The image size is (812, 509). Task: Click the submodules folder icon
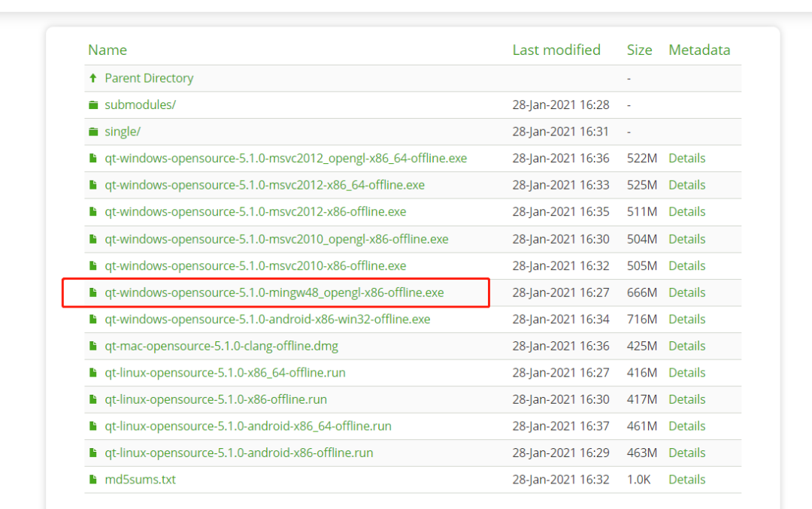93,105
